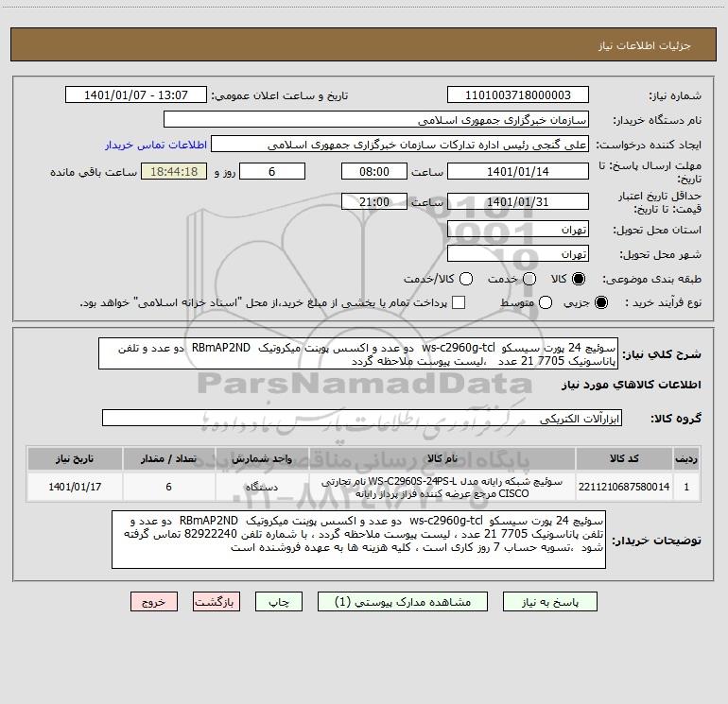Click the response deadline date 1401/01/14
The height and width of the screenshot is (704, 728).
coord(518,172)
